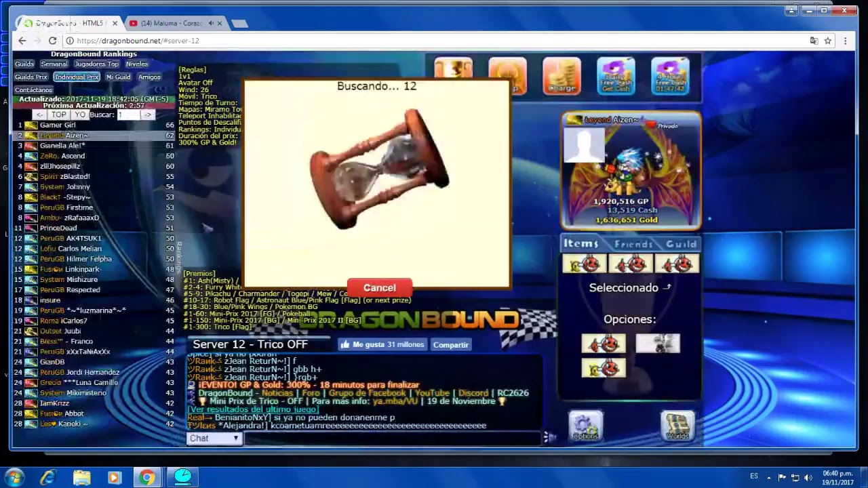
Task: Switch to the Niveles ranking tab
Action: (x=137, y=64)
